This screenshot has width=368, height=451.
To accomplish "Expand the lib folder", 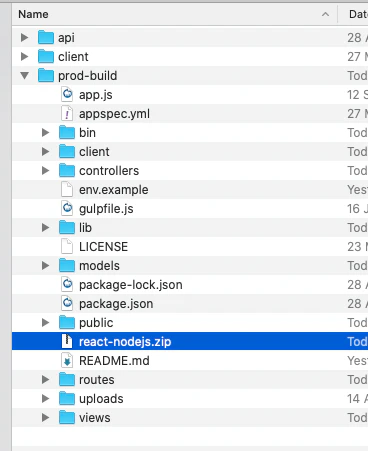I will pos(45,228).
